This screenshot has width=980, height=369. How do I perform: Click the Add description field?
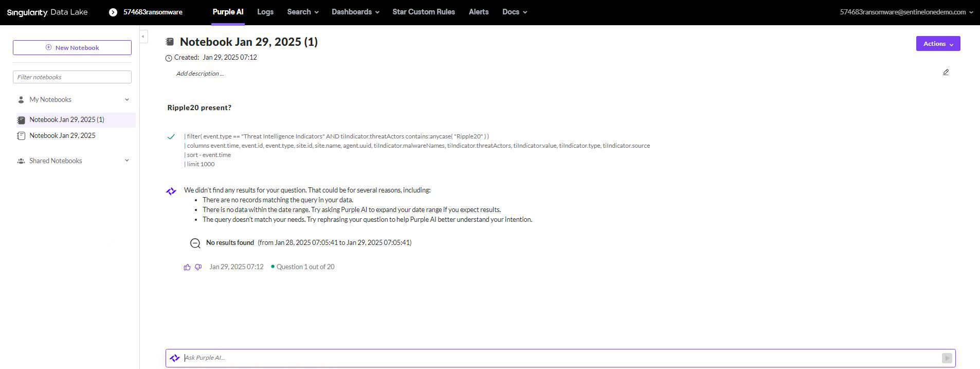pos(200,74)
